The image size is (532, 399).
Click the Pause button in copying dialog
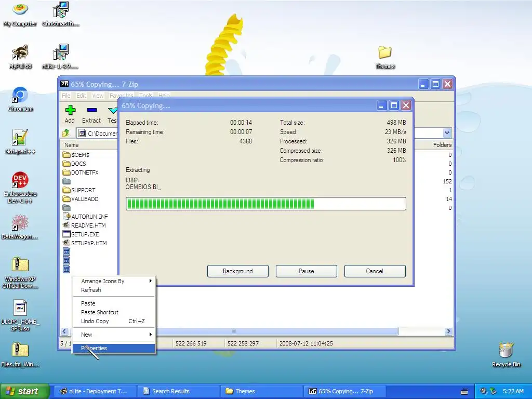(x=307, y=271)
